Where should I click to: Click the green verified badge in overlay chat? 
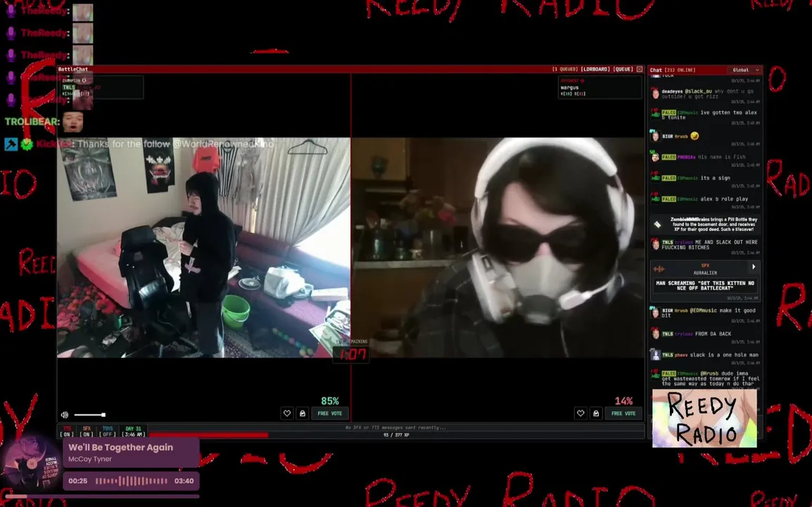point(27,144)
